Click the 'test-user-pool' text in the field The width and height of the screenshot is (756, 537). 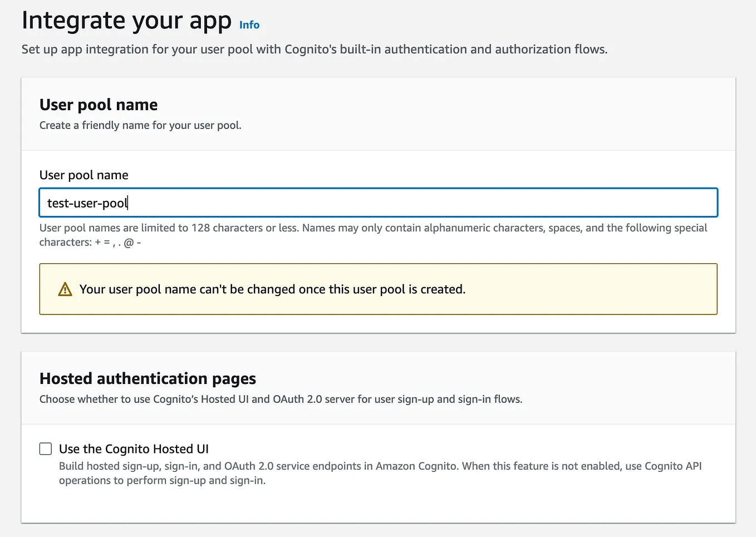click(87, 203)
